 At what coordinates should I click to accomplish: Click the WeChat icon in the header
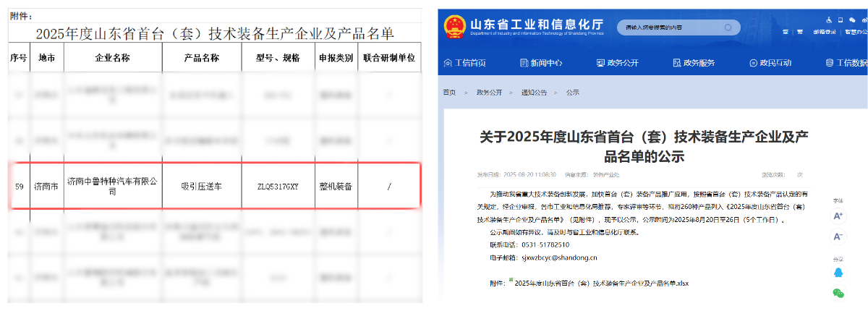tap(852, 20)
